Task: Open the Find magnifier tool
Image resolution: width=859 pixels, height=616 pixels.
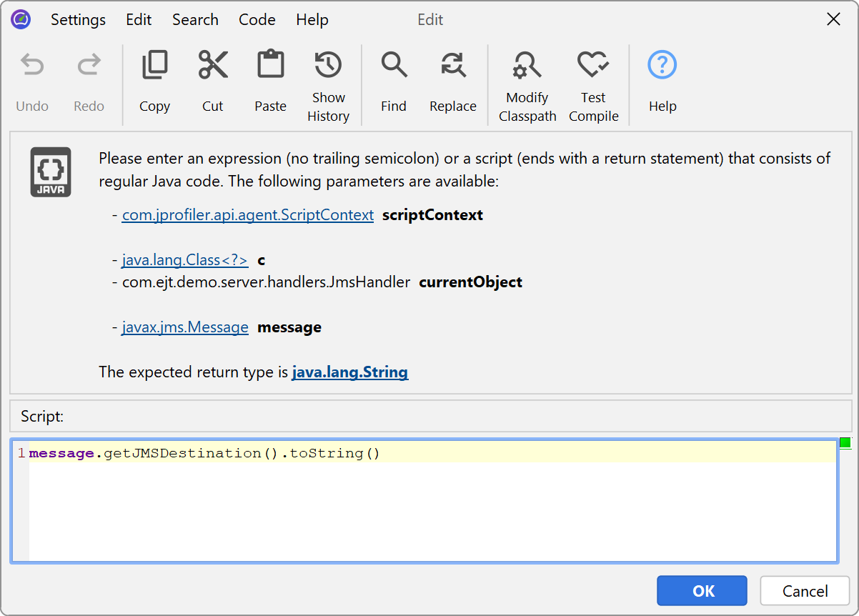Action: [x=394, y=66]
